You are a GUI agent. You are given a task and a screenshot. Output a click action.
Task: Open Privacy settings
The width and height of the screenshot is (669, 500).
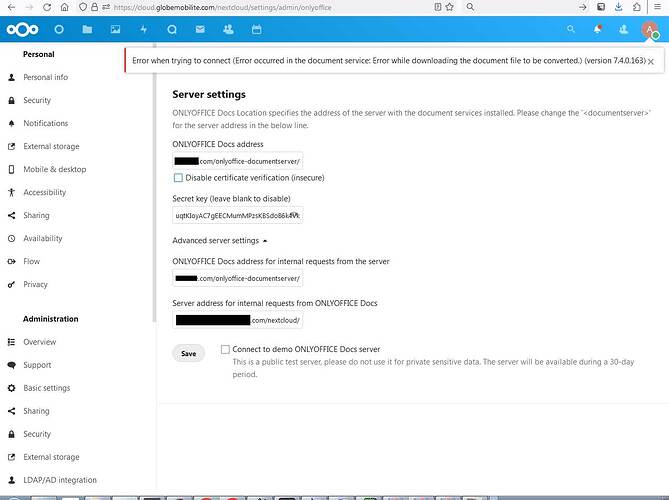tap(35, 285)
